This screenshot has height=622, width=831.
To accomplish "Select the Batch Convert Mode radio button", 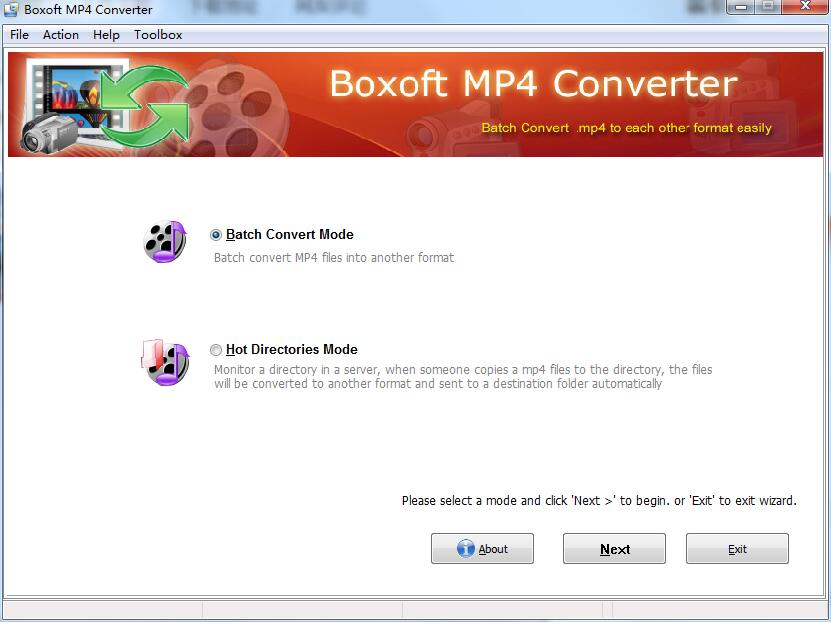I will pyautogui.click(x=215, y=234).
